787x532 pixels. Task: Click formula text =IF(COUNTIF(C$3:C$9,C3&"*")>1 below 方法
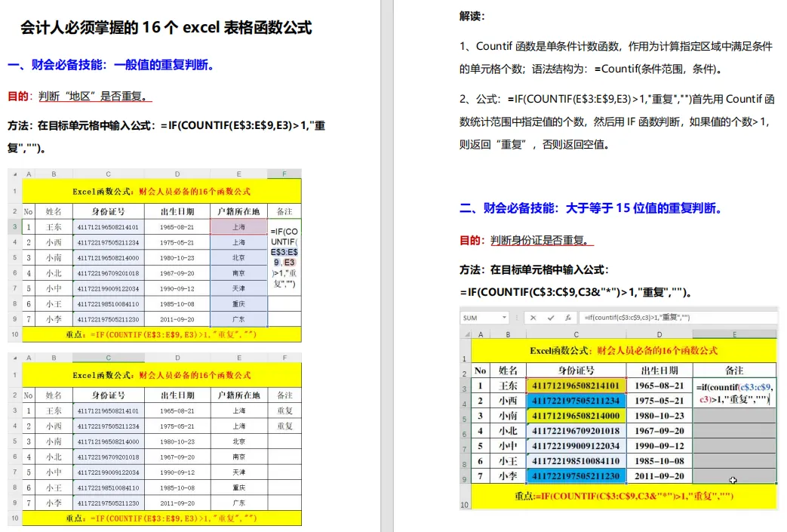point(576,292)
